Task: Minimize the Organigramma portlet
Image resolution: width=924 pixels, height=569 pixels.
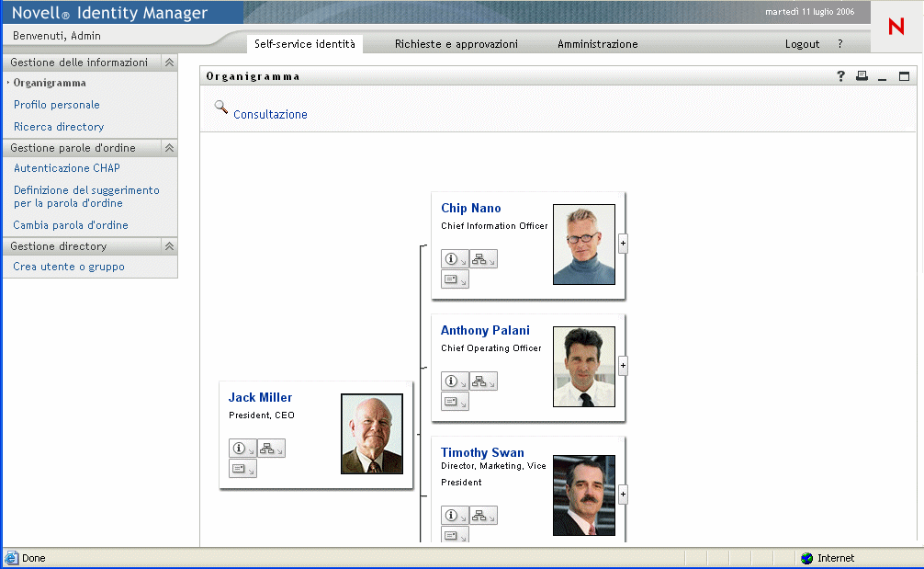Action: point(882,78)
